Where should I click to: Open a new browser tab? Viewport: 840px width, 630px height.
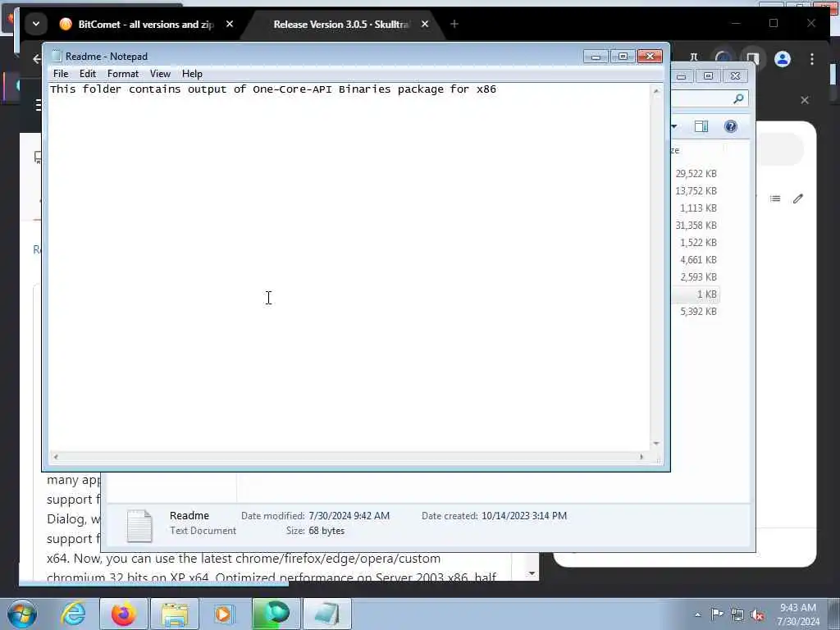tap(454, 24)
